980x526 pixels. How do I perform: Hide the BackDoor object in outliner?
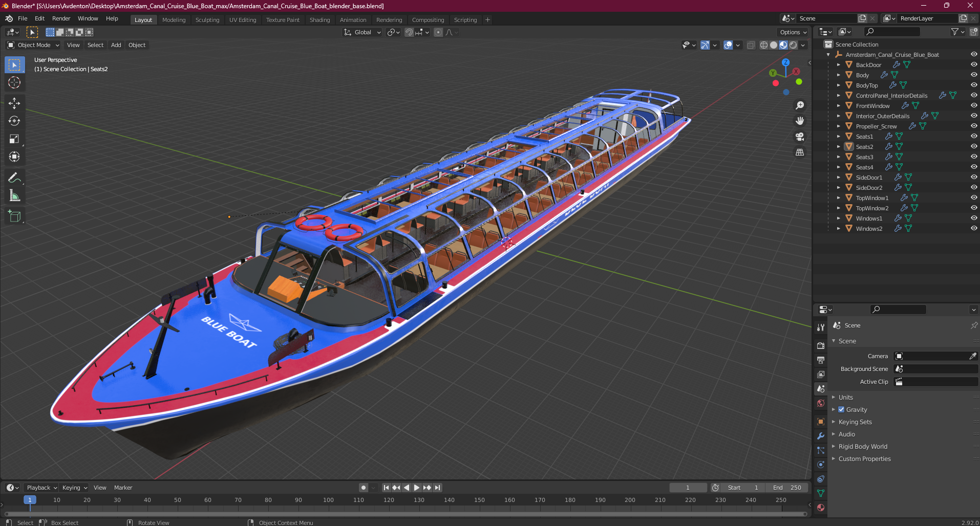click(x=974, y=65)
